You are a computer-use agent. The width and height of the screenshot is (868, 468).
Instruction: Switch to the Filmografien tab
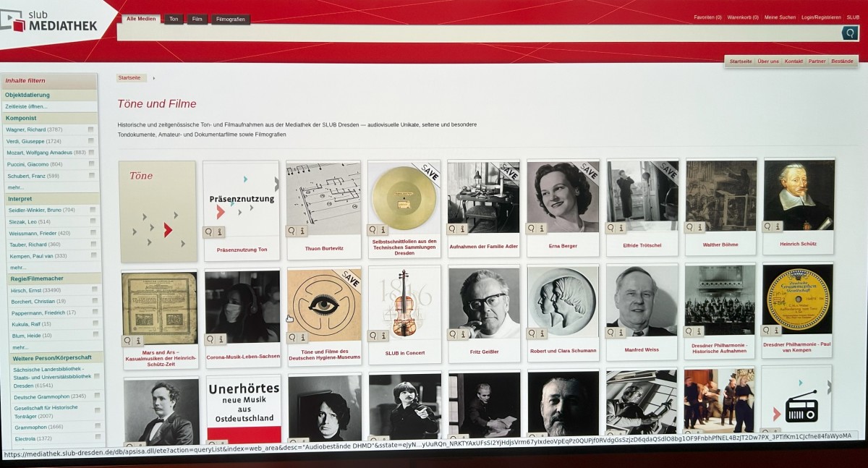coord(231,20)
